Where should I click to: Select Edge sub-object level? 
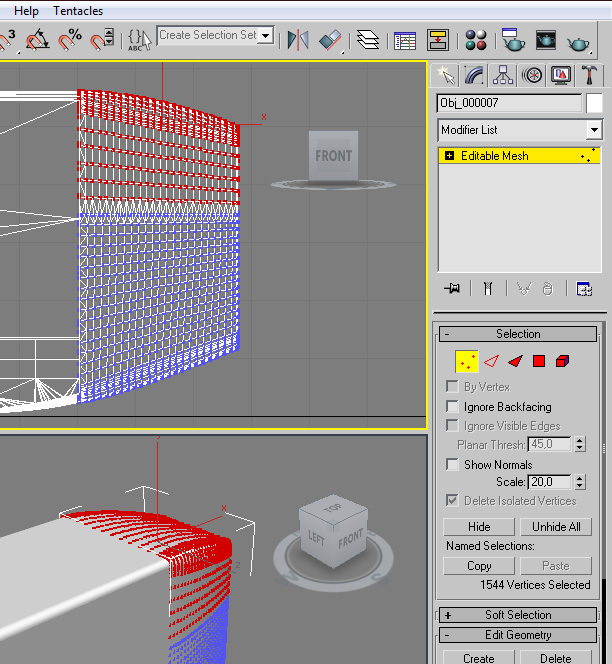tap(491, 361)
